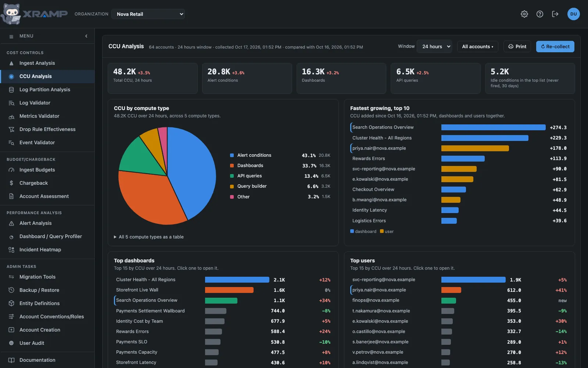Open Incident Heatmap page

coord(47,250)
